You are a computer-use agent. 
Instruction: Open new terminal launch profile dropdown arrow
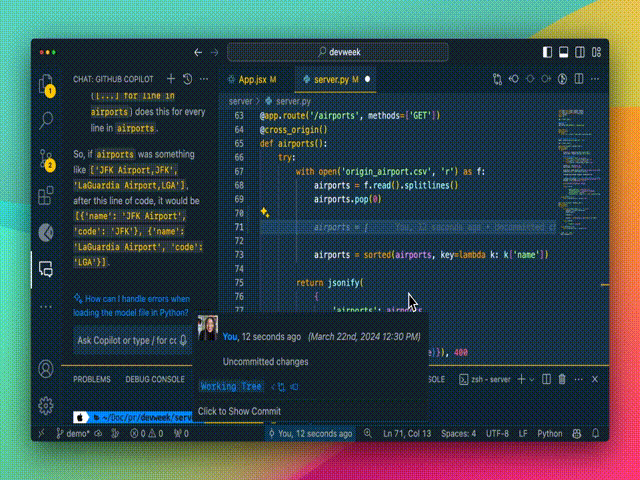tap(531, 380)
